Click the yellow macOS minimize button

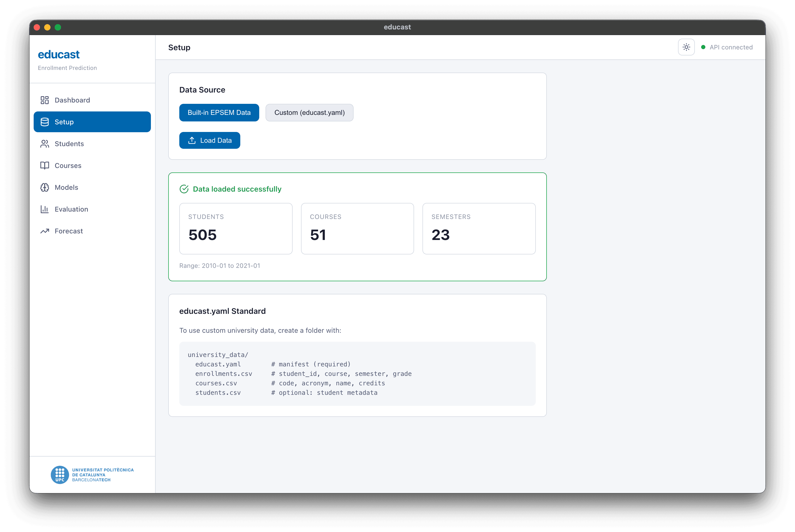pyautogui.click(x=48, y=27)
